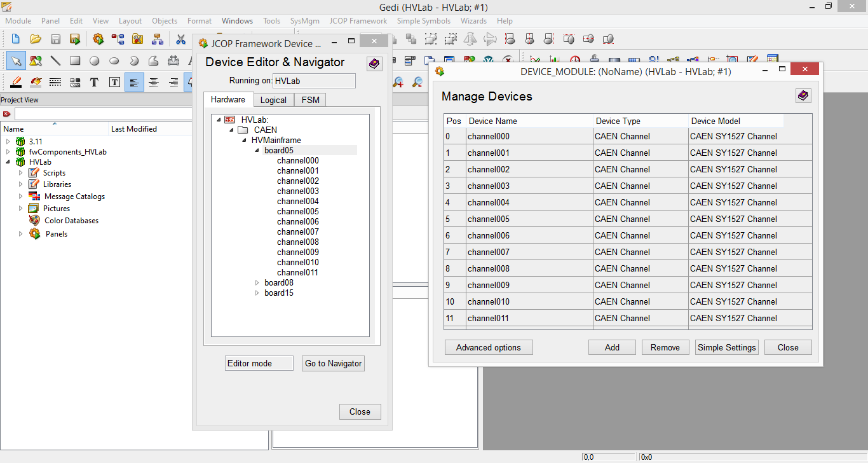Screen dimensions: 868x463
Task: Click the Save and run panel icon
Action: pos(75,39)
